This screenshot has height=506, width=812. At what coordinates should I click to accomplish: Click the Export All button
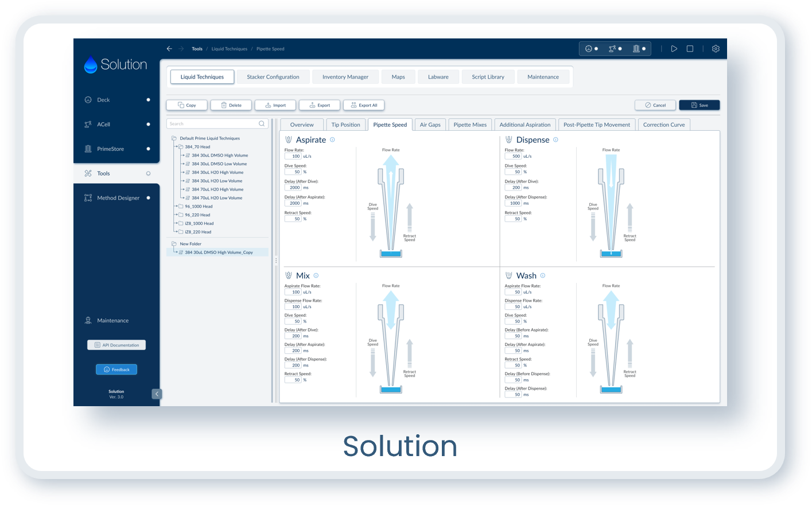364,105
